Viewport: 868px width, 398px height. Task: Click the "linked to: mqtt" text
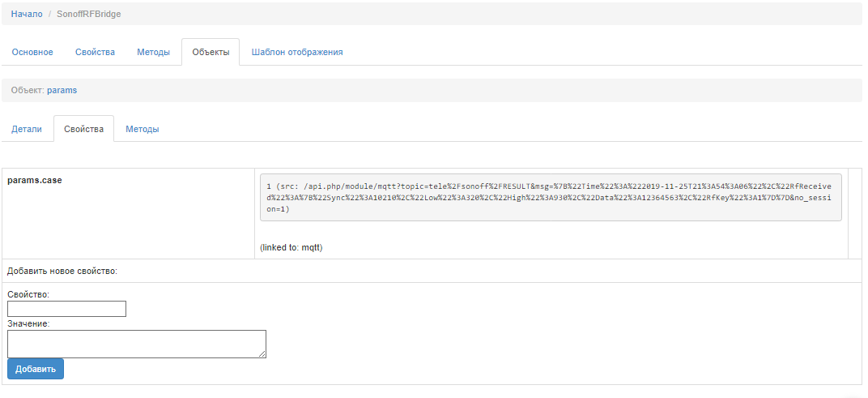point(291,247)
